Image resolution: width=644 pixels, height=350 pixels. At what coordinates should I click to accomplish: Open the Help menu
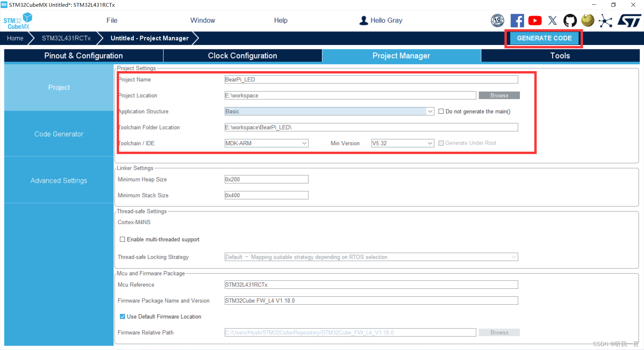(281, 20)
